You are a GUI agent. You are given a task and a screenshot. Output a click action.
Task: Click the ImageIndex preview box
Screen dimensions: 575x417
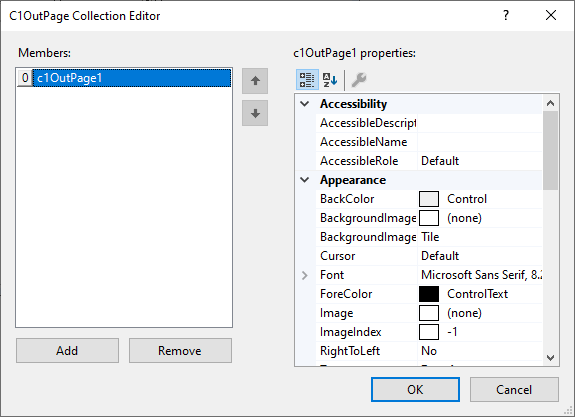point(429,332)
